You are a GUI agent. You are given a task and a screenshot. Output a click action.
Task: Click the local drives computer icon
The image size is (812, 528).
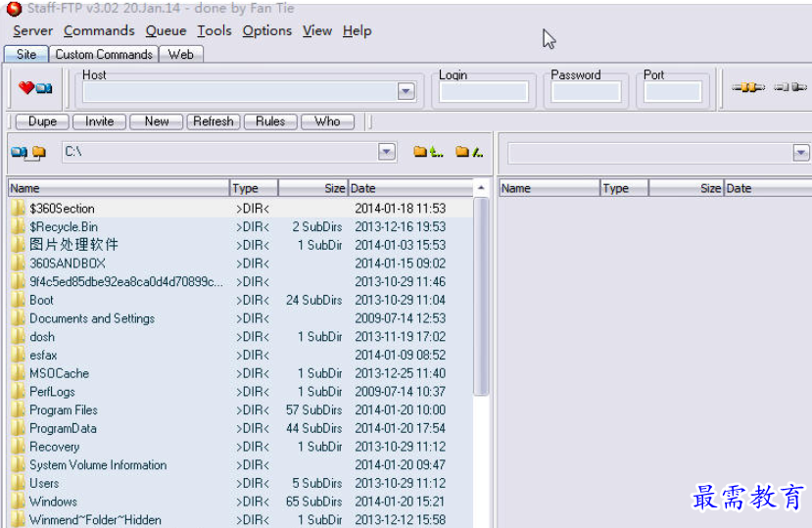click(x=20, y=153)
